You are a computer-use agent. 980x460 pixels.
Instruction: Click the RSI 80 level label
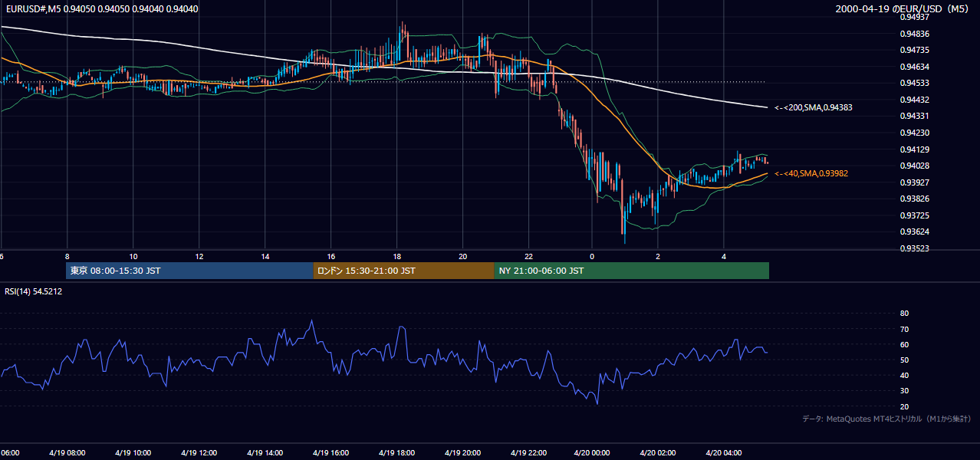[904, 314]
